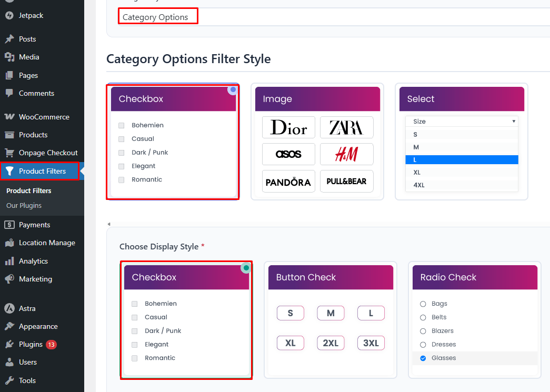The image size is (550, 392).
Task: Open the Analytics bar chart icon
Action: click(x=9, y=261)
